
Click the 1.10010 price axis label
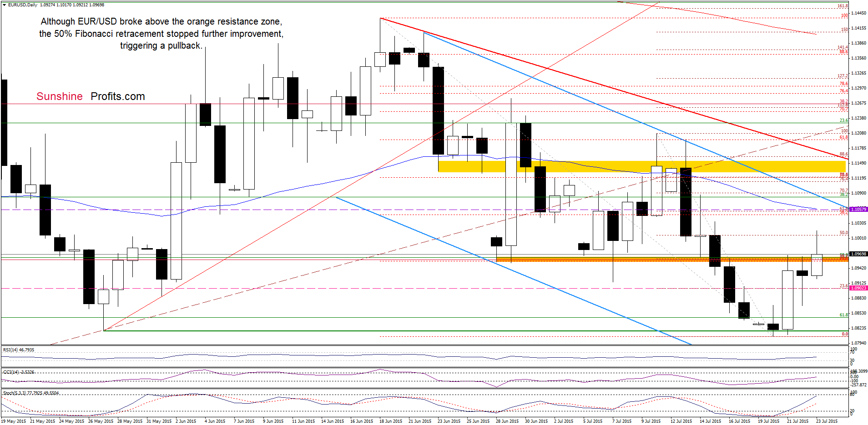click(x=858, y=238)
